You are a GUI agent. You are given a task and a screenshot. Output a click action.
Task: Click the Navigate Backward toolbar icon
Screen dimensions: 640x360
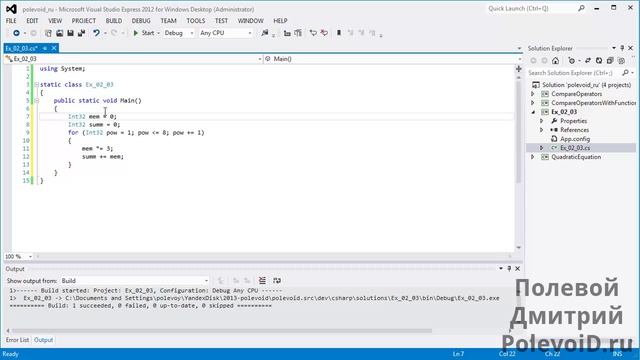[16, 33]
